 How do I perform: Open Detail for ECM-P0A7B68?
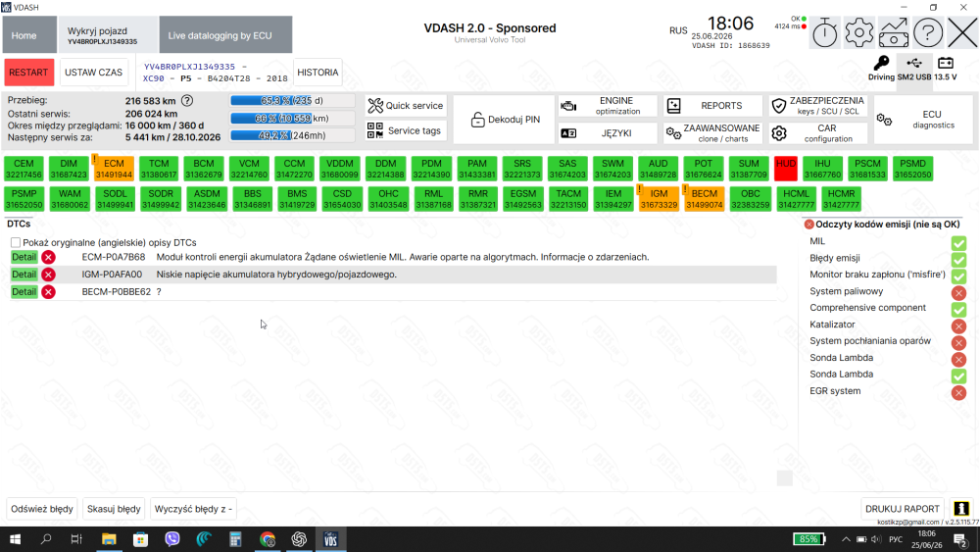click(x=24, y=257)
